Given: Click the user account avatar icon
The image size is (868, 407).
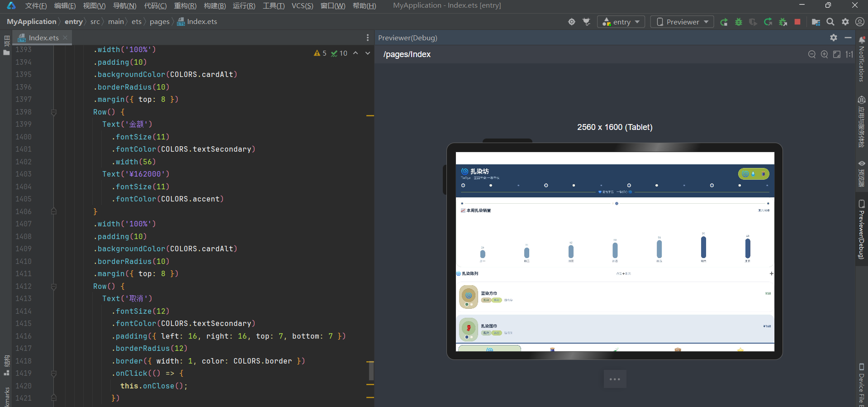Looking at the screenshot, I should click(860, 22).
